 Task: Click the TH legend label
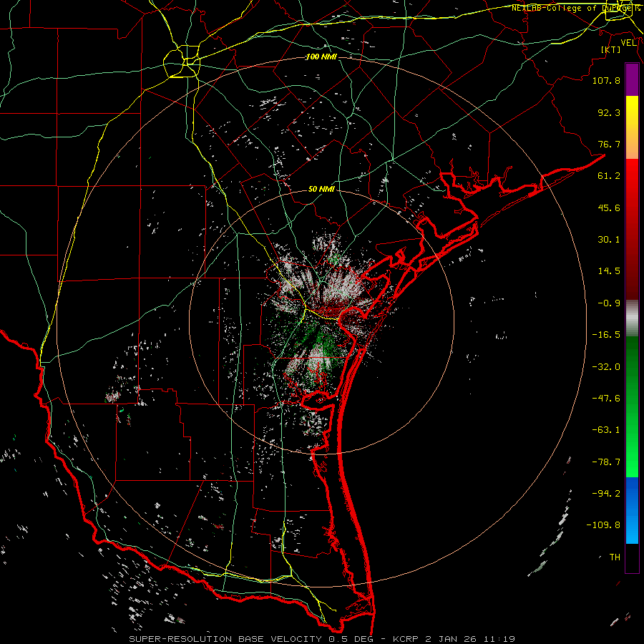click(x=615, y=557)
